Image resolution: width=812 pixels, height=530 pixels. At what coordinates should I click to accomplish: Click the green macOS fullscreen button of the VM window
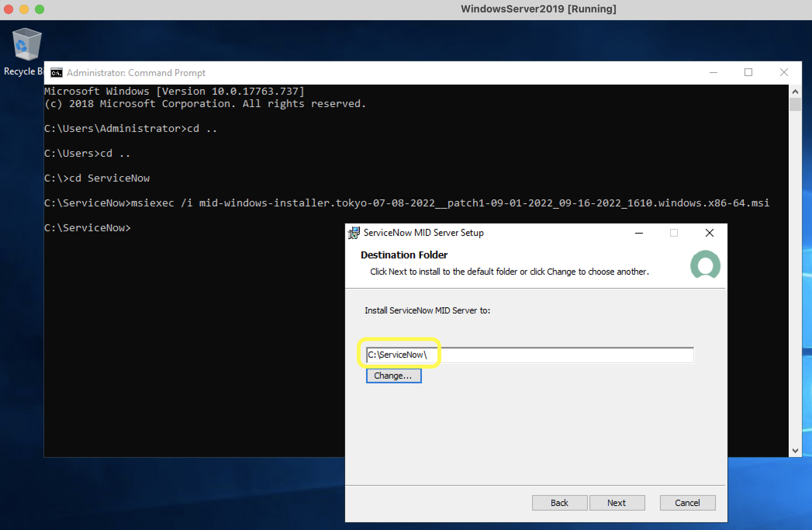(40, 9)
